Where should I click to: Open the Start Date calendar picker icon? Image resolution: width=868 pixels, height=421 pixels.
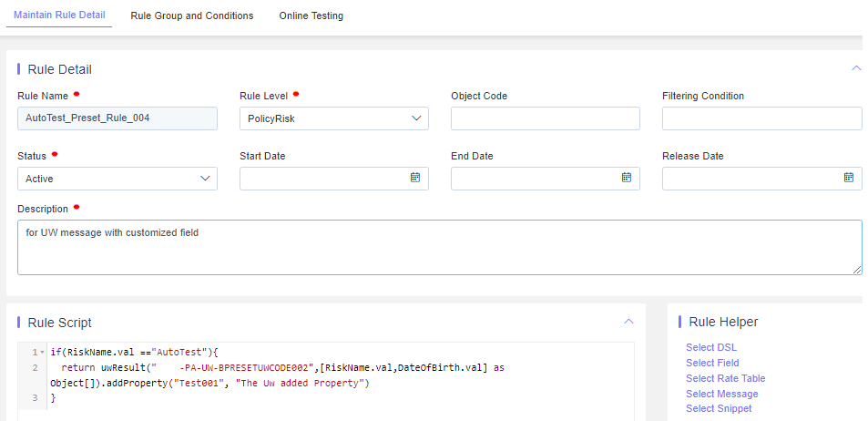(x=415, y=178)
